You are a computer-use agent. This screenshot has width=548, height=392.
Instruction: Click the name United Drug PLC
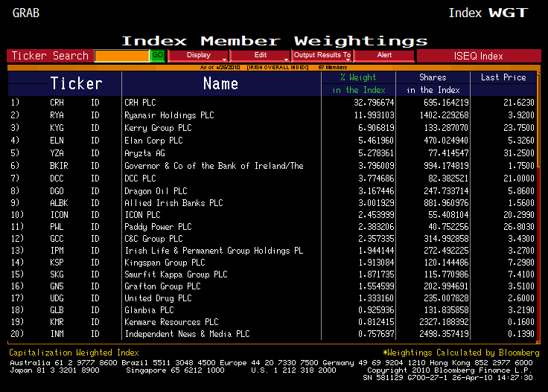pyautogui.click(x=158, y=298)
